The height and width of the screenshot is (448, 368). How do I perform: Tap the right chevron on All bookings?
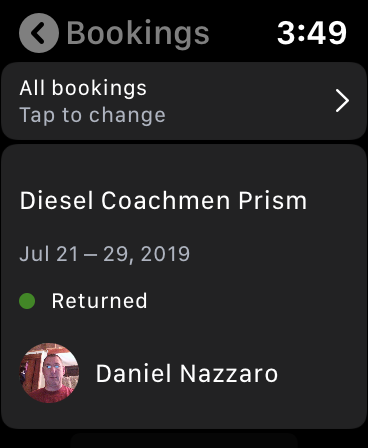342,100
